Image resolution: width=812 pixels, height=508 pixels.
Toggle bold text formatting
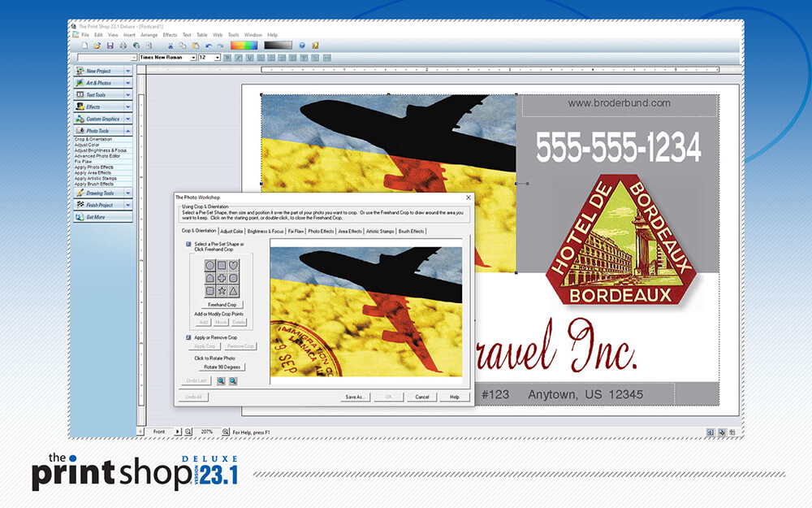[x=227, y=58]
